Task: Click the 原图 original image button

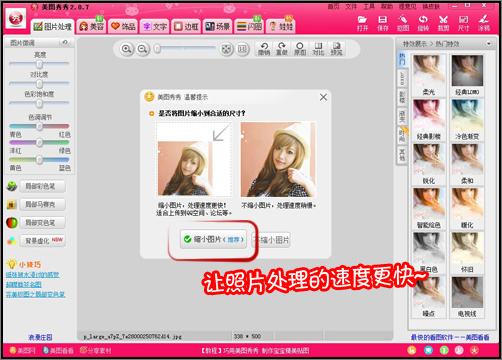Action: 300,49
